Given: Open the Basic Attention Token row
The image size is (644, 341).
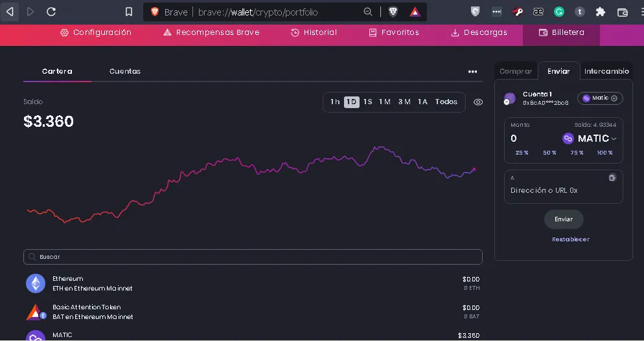Looking at the screenshot, I should coord(253,312).
